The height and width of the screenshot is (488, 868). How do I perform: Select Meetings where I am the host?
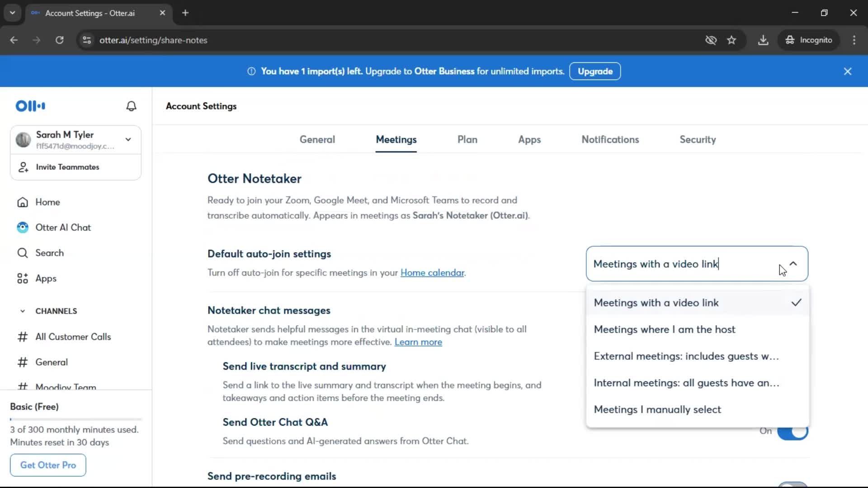[x=698, y=329]
